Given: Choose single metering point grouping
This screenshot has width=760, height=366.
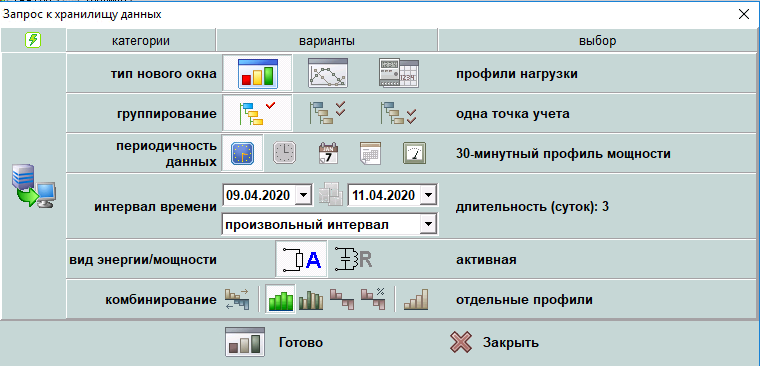Looking at the screenshot, I should click(257, 113).
